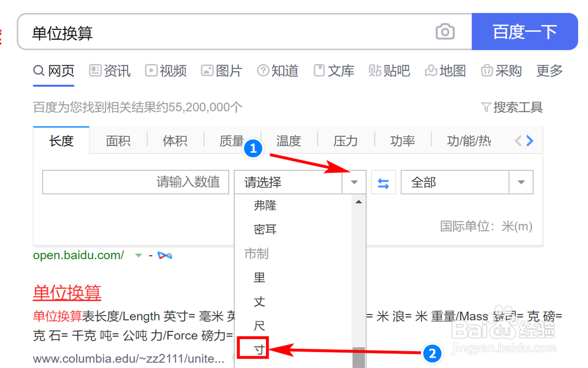
Task: Select the 网页 tab
Action: tap(54, 71)
